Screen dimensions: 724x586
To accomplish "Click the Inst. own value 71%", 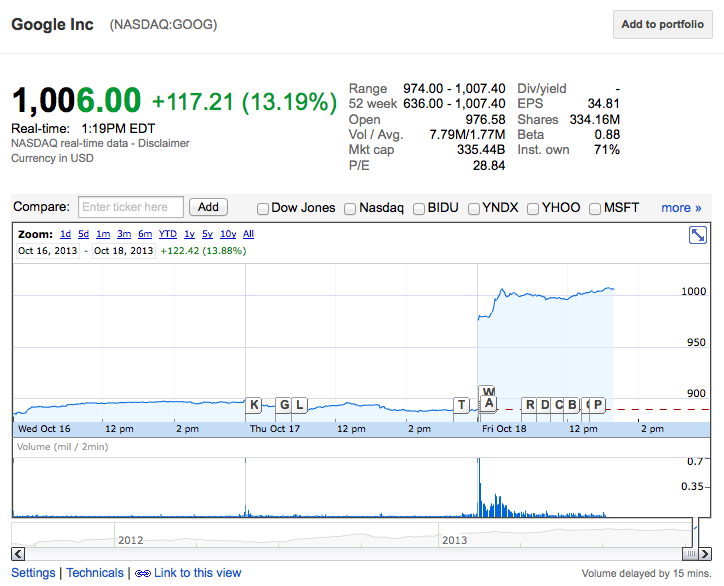I will coord(607,150).
